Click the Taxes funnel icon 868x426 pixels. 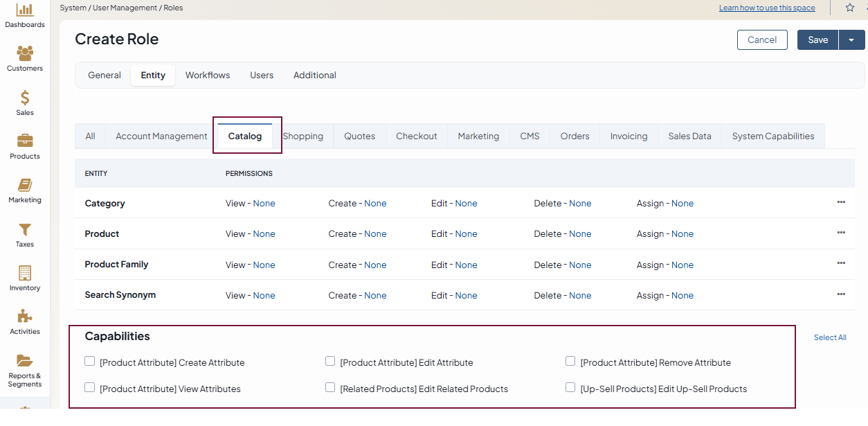coord(25,230)
